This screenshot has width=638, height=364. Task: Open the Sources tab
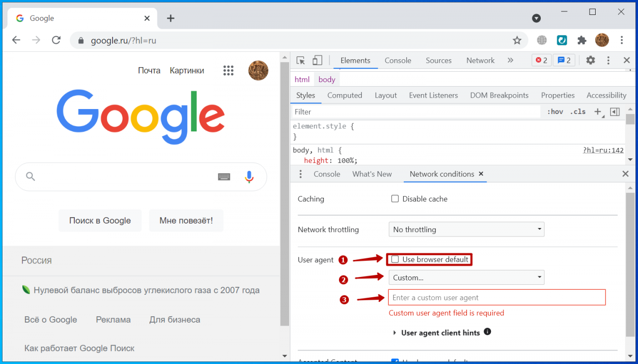[439, 60]
